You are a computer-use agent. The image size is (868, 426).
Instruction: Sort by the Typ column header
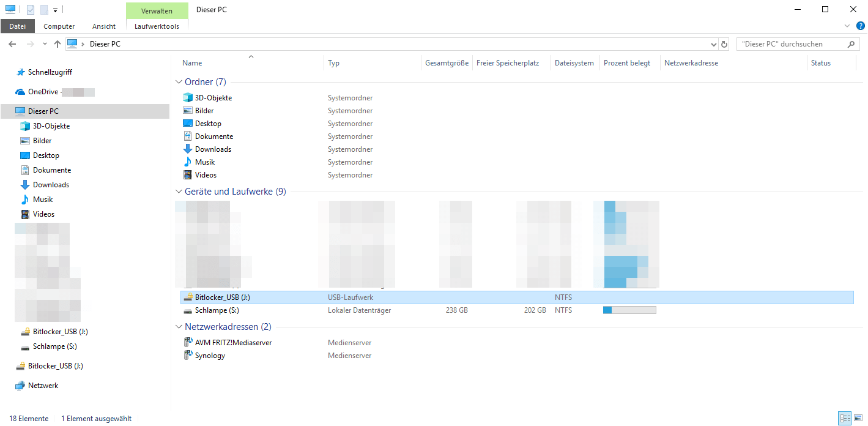point(334,63)
